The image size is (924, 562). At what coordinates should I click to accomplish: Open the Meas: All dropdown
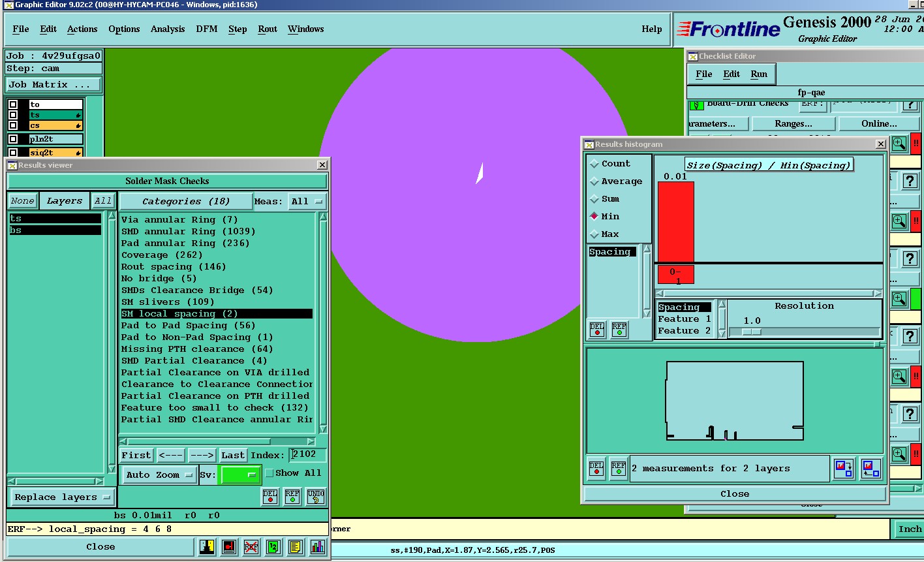(x=307, y=201)
